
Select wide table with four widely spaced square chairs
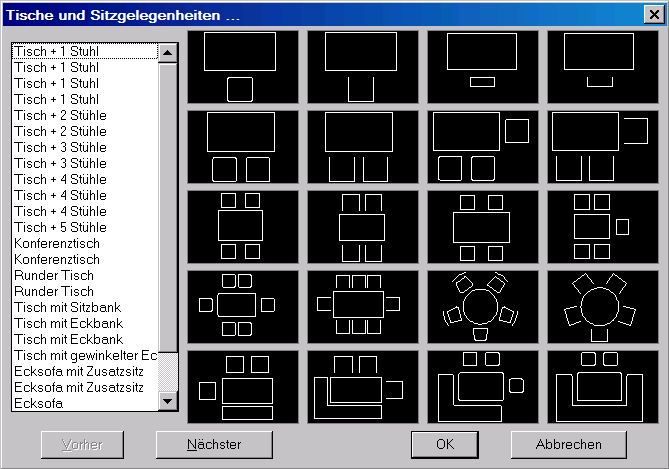(483, 227)
